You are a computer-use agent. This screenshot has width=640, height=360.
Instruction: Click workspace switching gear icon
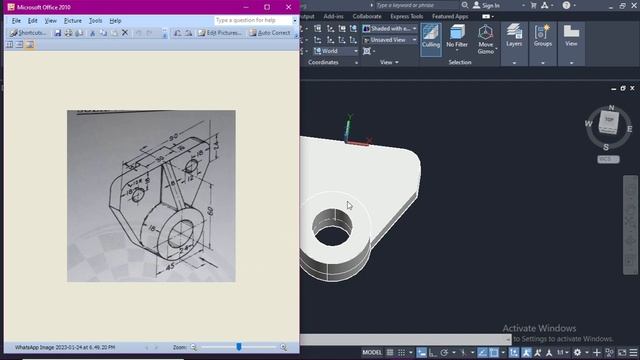(x=577, y=352)
